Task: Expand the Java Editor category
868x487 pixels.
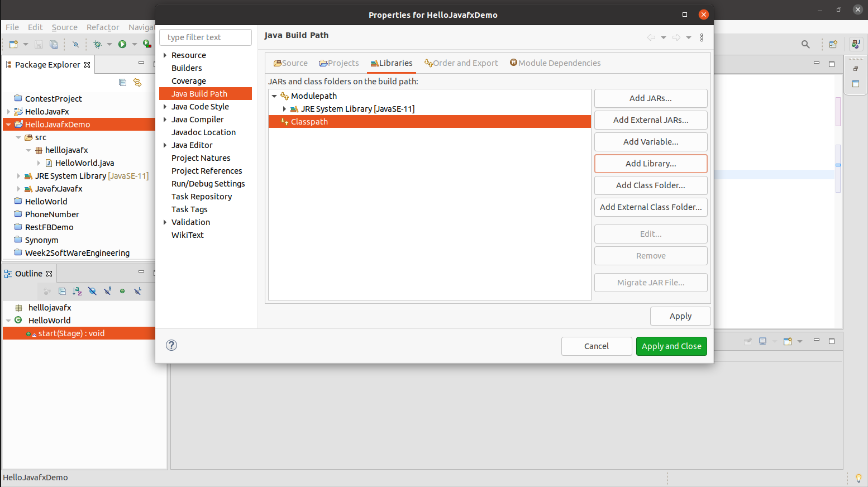Action: point(165,145)
